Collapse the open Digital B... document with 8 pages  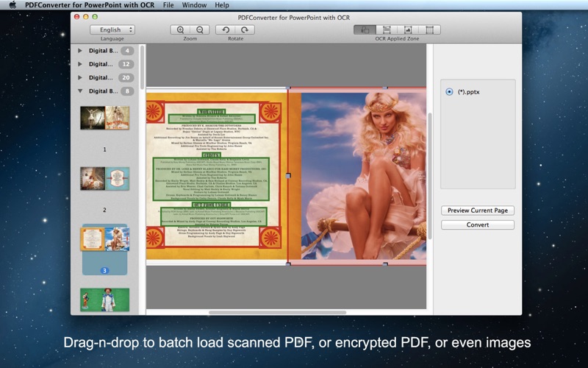(80, 91)
